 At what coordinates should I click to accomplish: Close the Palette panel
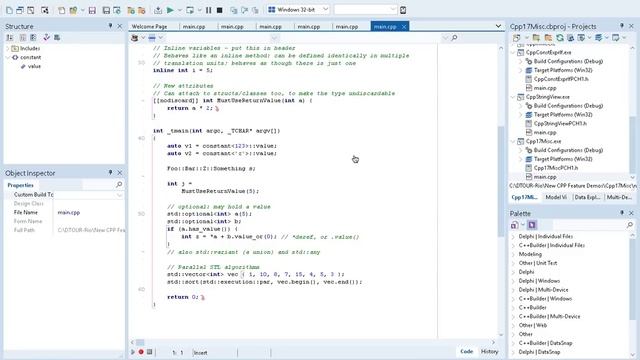click(x=631, y=213)
